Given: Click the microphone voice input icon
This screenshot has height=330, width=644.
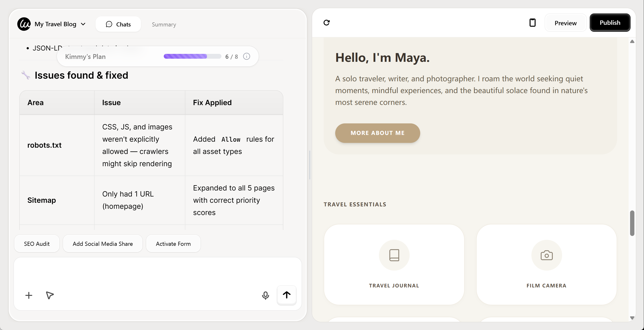Looking at the screenshot, I should (x=265, y=295).
